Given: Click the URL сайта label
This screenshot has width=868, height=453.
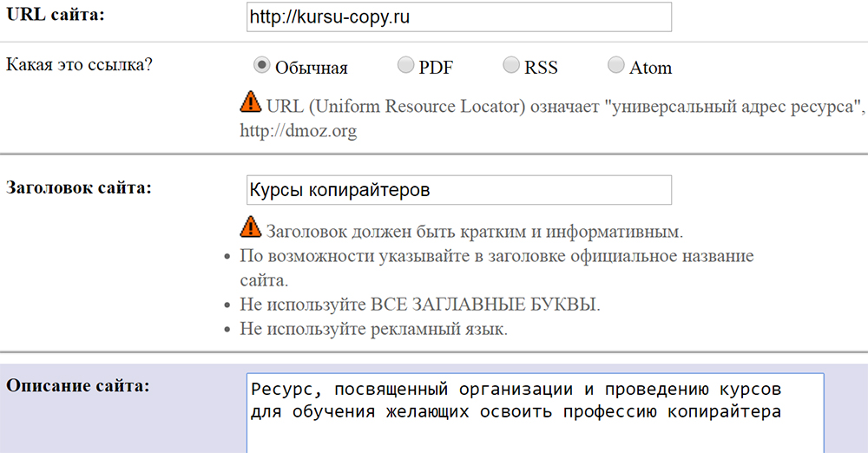Looking at the screenshot, I should tap(54, 16).
